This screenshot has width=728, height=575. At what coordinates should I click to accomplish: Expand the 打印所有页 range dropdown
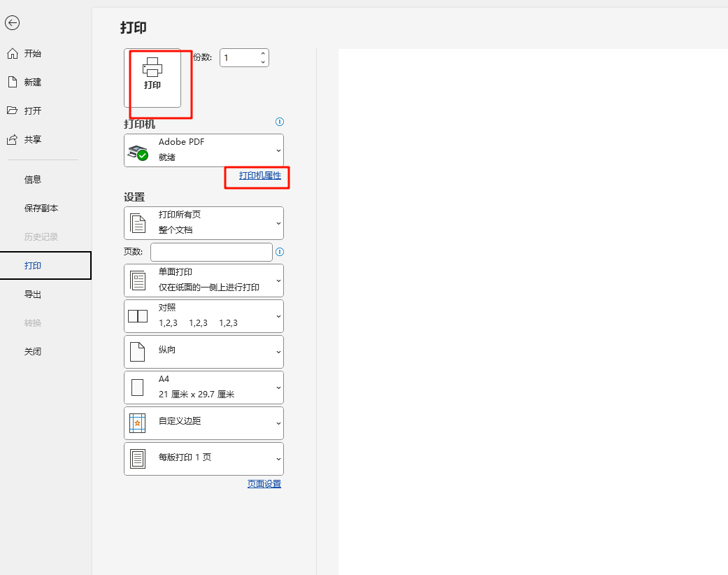click(x=204, y=223)
